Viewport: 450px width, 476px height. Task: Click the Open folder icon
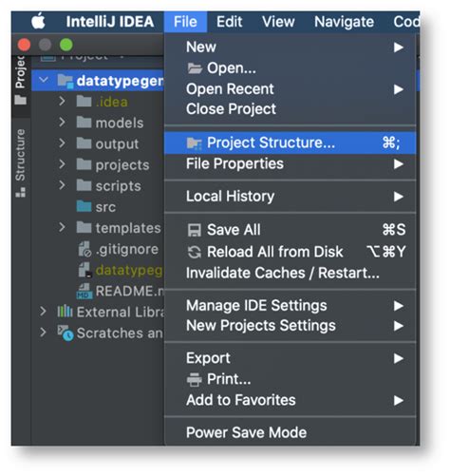pos(195,68)
